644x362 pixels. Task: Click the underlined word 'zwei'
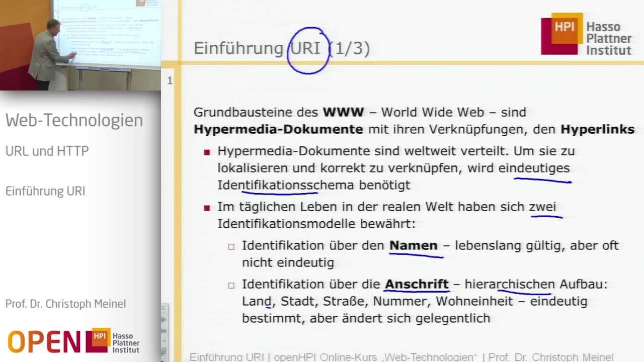542,207
